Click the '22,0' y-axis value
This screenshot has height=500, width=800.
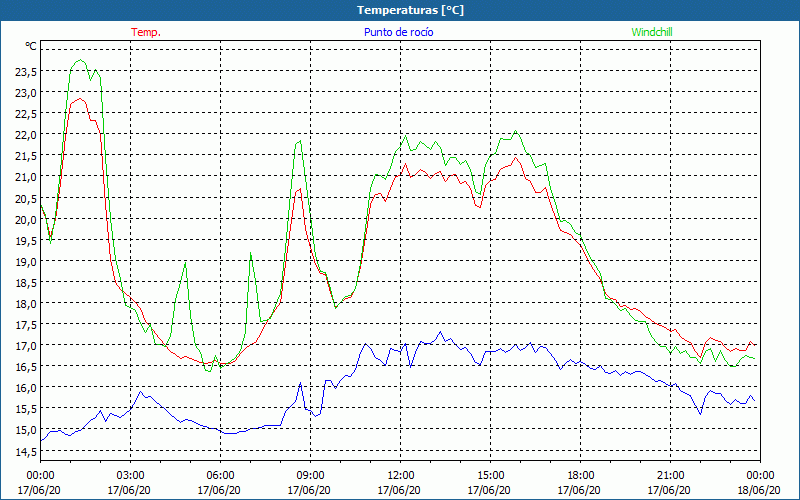[x=26, y=135]
